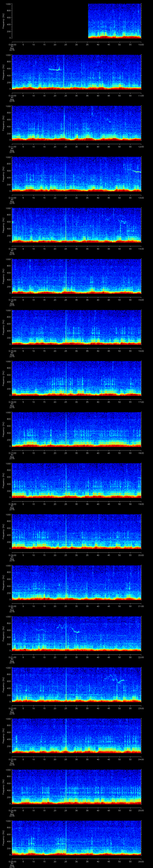Click the 0:19:00 start time label
Image resolution: width=153 pixels, height=868 pixels.
pos(12,555)
